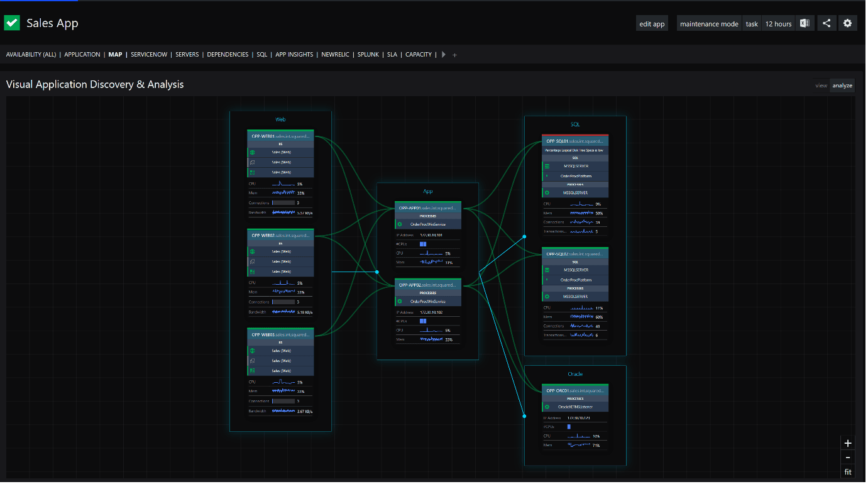Switch to analyze mode
868x484 pixels.
point(842,85)
